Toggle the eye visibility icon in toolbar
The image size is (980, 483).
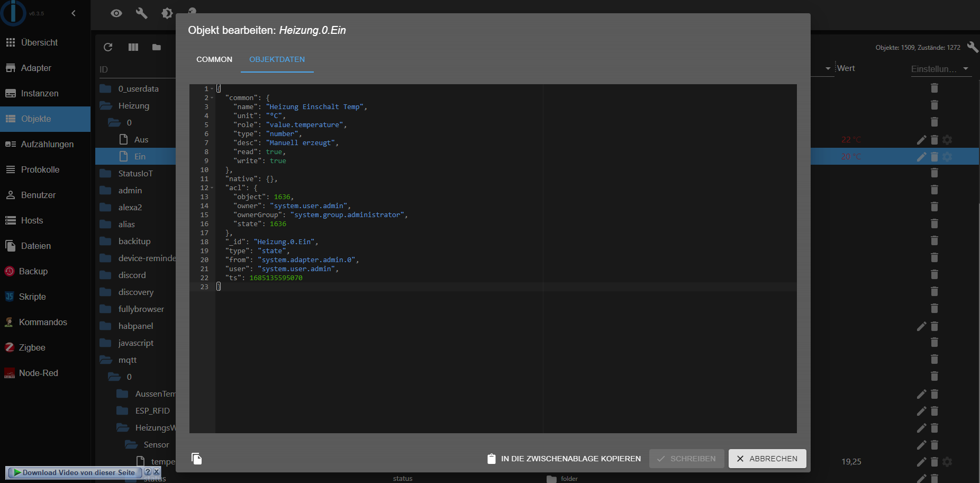click(x=116, y=13)
